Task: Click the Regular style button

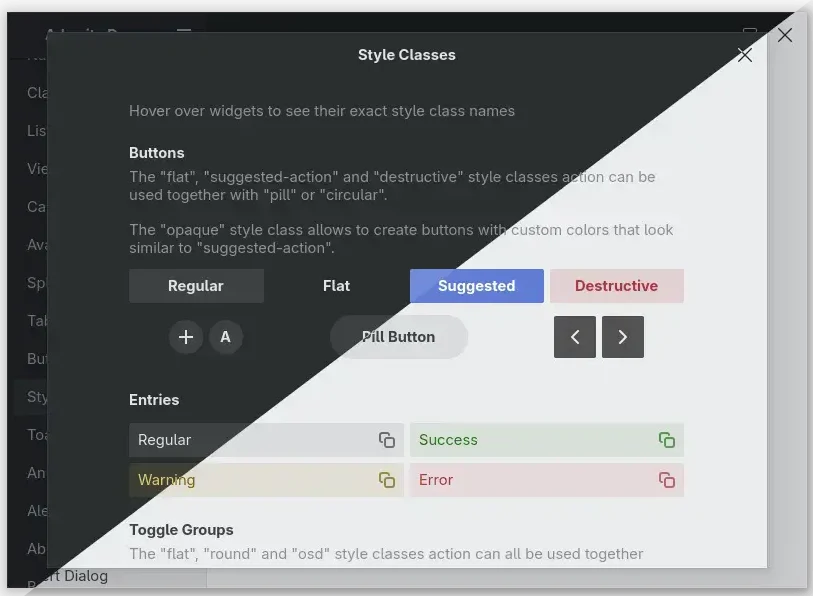Action: coord(196,286)
